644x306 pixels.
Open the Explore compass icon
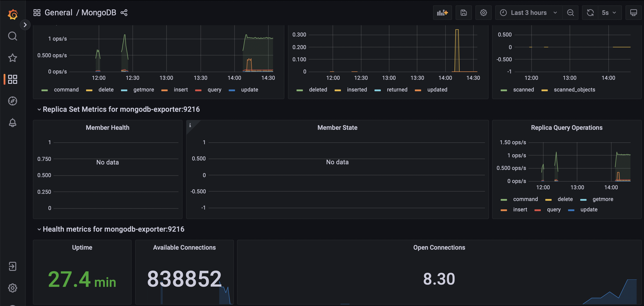click(12, 101)
